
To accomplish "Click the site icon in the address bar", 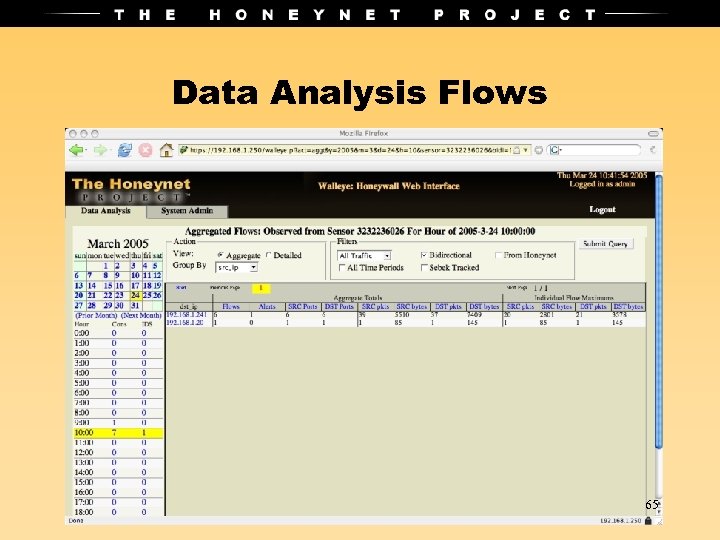I will pyautogui.click(x=184, y=150).
